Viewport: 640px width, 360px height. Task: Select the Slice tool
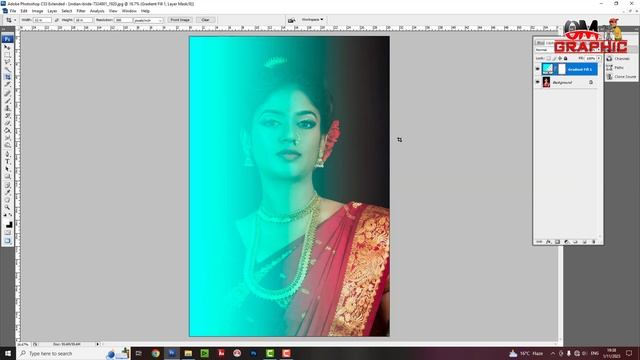click(7, 84)
